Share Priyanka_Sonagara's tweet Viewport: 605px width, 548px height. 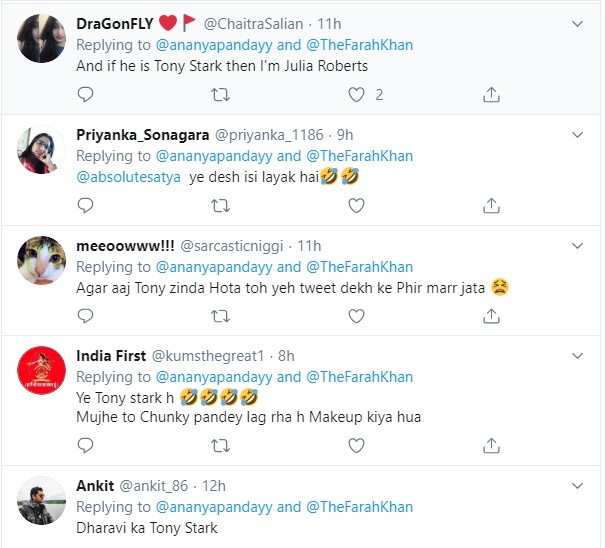click(490, 205)
